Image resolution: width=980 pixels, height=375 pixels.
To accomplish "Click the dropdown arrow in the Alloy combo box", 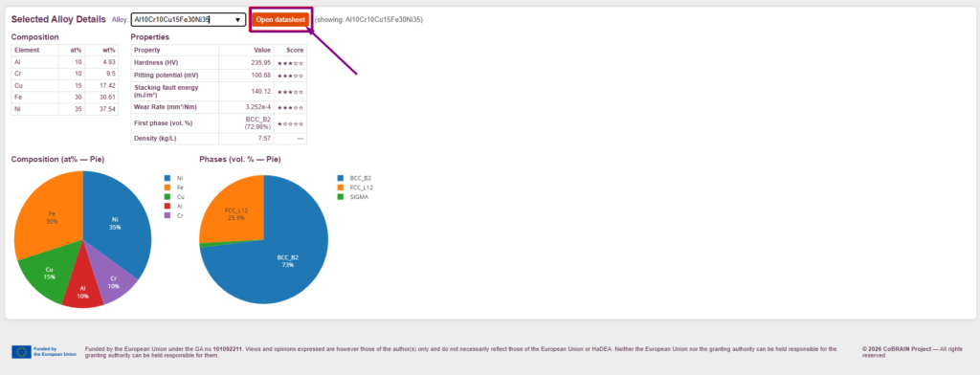I will 237,20.
